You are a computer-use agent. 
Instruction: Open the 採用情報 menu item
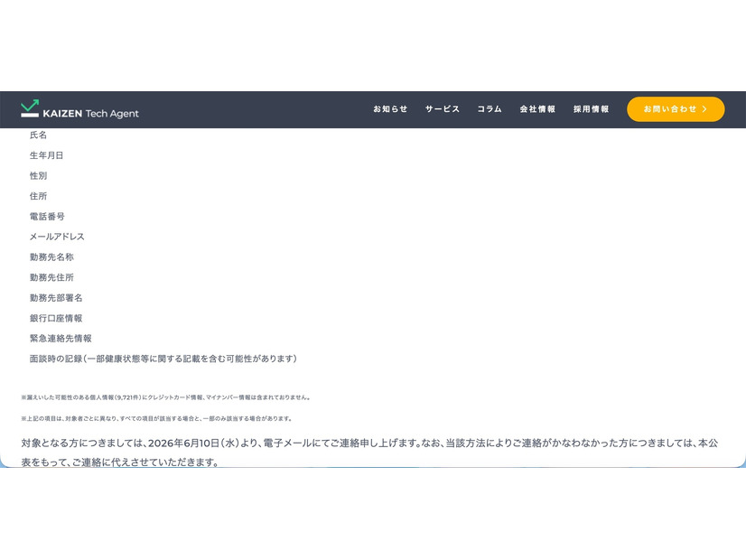click(591, 109)
